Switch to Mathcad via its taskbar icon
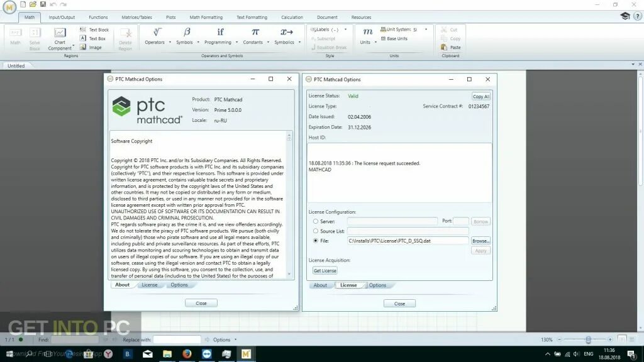The height and width of the screenshot is (362, 644). click(x=246, y=354)
